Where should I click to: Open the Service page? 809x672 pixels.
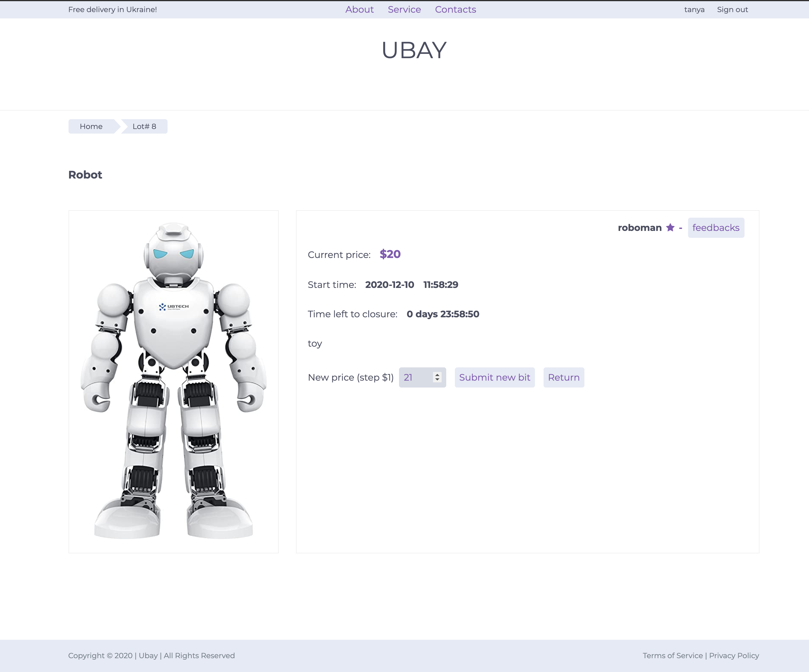click(404, 10)
